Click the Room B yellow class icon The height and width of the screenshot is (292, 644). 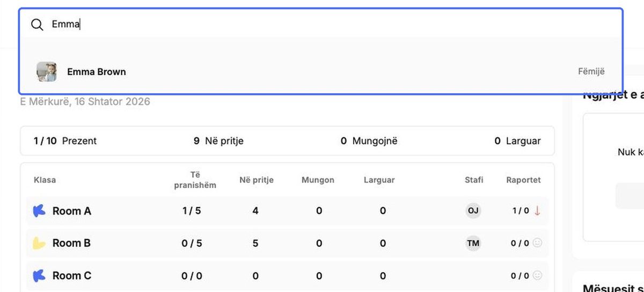[39, 243]
